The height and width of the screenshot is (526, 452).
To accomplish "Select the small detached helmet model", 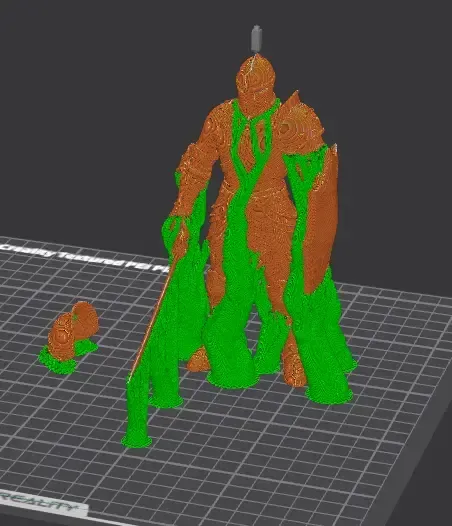I will pos(72,330).
